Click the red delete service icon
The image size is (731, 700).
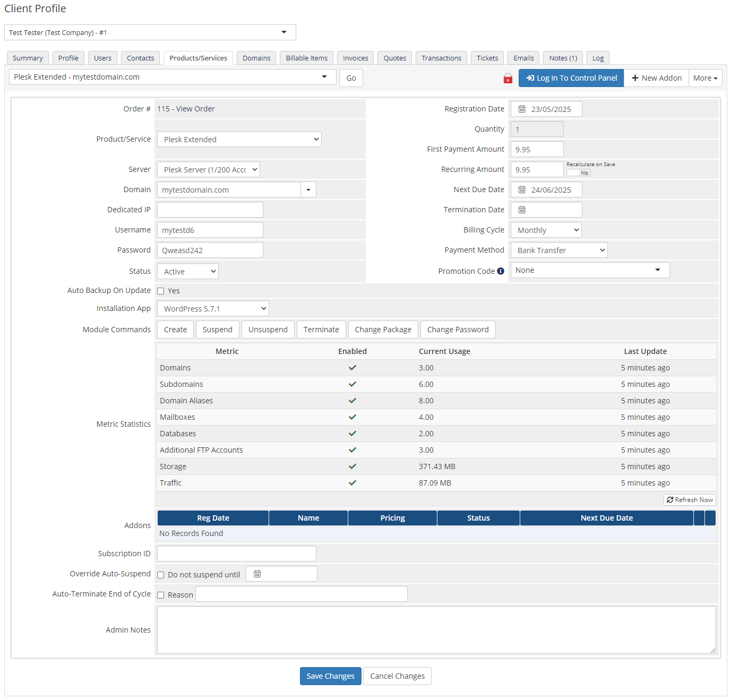point(508,78)
